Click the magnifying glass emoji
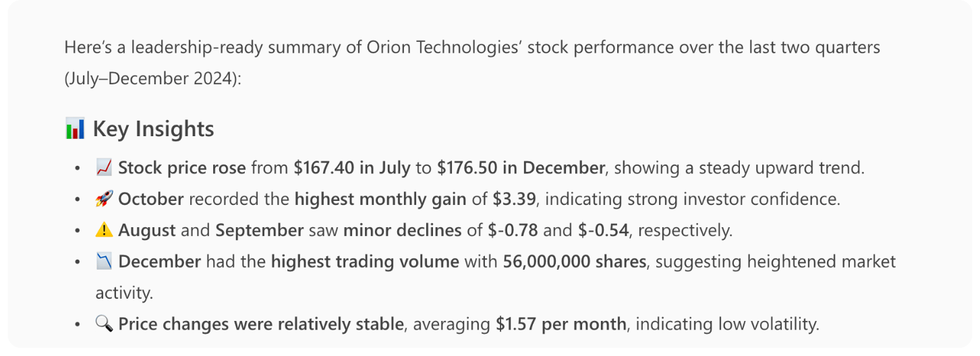 104,324
